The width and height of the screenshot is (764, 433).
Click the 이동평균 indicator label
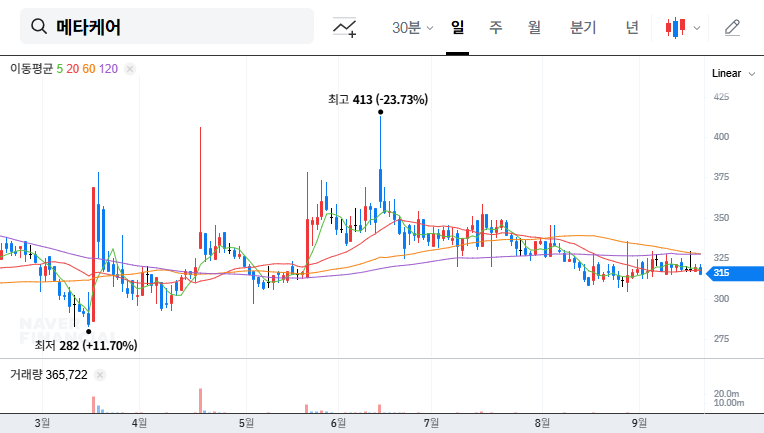pyautogui.click(x=31, y=69)
